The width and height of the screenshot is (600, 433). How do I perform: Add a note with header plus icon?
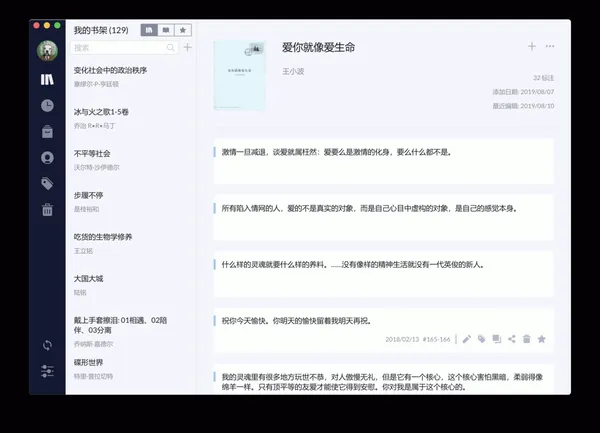pos(532,46)
